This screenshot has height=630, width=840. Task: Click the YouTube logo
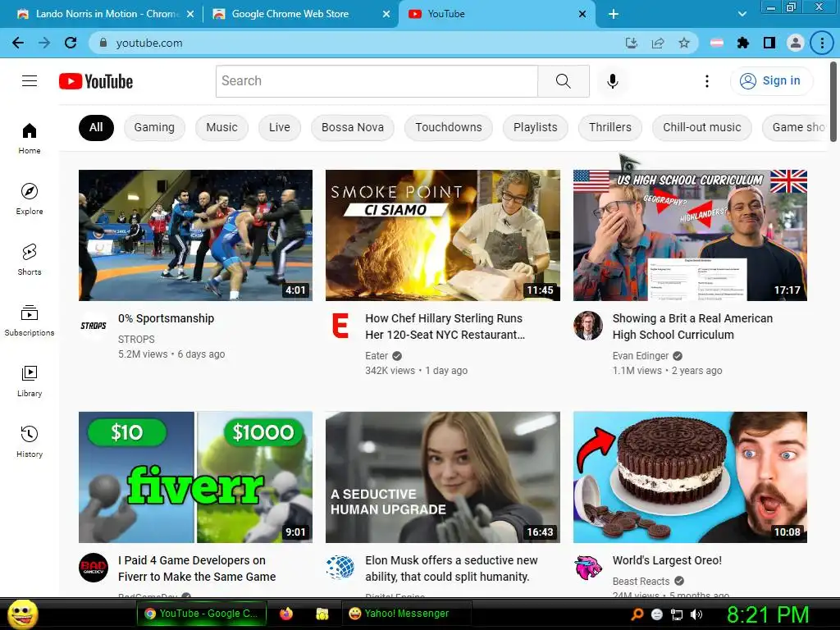tap(96, 81)
